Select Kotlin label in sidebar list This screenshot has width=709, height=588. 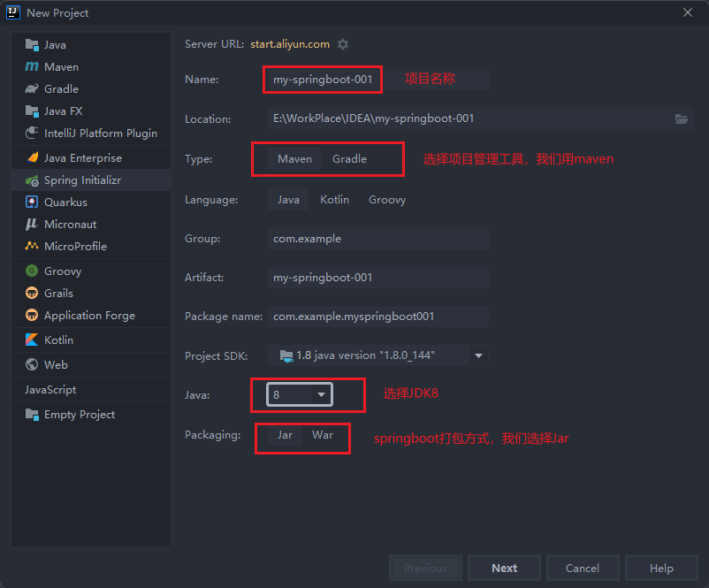[x=58, y=340]
